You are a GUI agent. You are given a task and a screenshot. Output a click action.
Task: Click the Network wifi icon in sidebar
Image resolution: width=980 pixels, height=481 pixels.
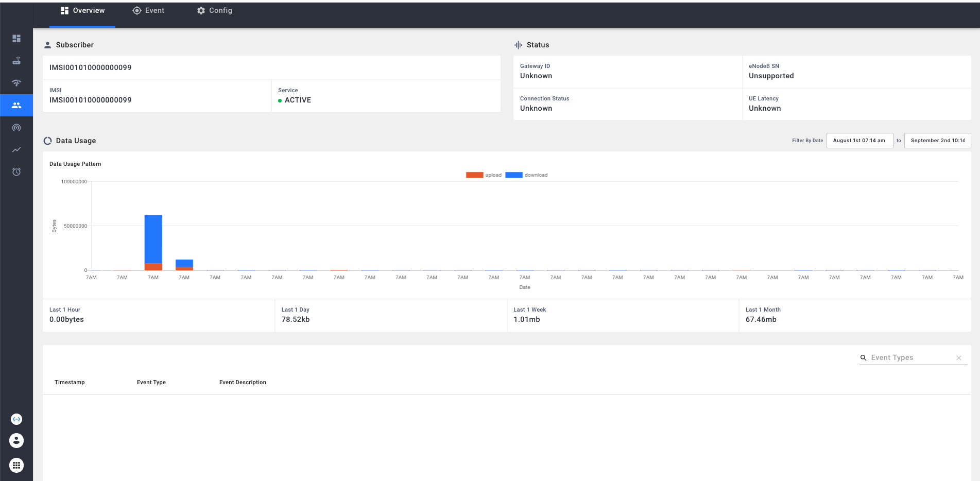tap(16, 83)
